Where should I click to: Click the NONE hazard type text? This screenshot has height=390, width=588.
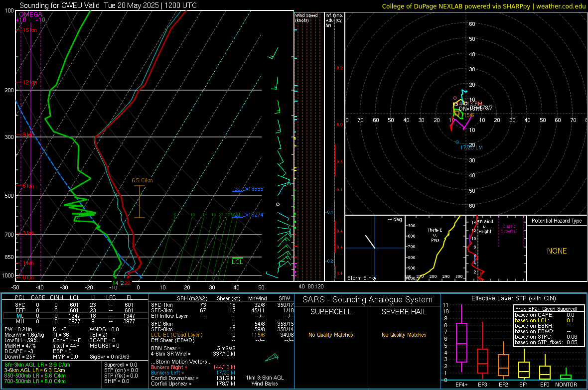click(x=557, y=251)
